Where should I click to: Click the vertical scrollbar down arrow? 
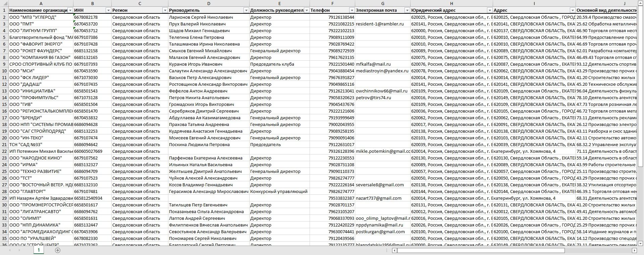[640, 243]
